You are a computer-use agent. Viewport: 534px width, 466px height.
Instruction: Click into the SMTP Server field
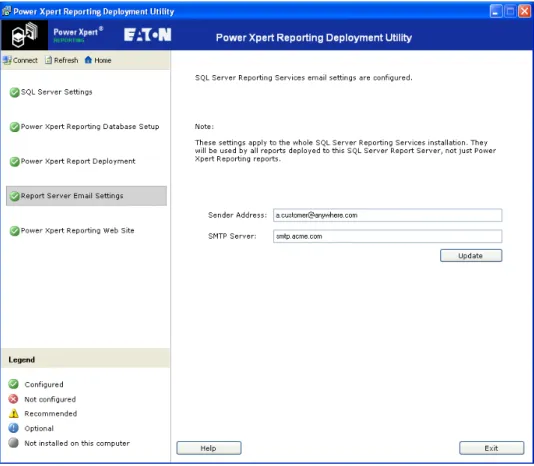click(388, 236)
